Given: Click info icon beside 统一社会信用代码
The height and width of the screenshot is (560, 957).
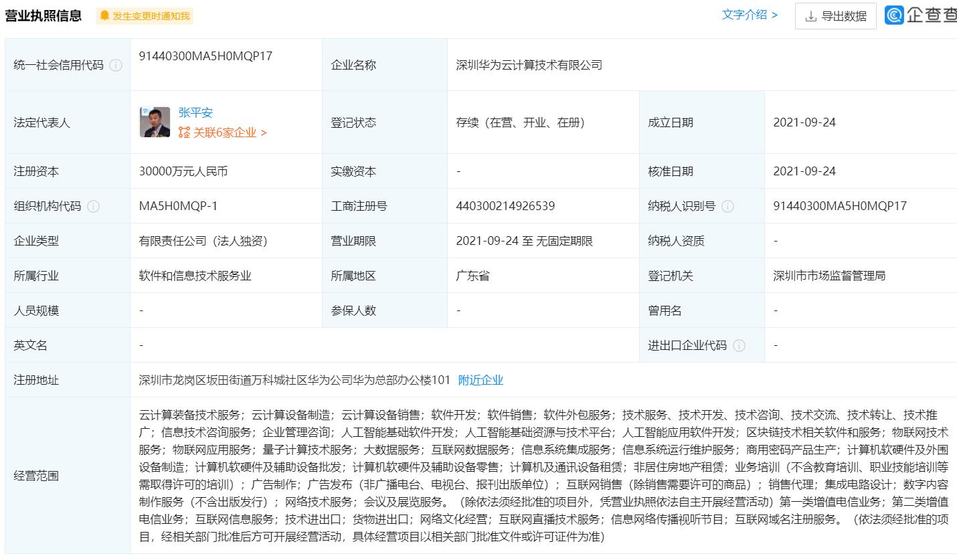Looking at the screenshot, I should (116, 65).
